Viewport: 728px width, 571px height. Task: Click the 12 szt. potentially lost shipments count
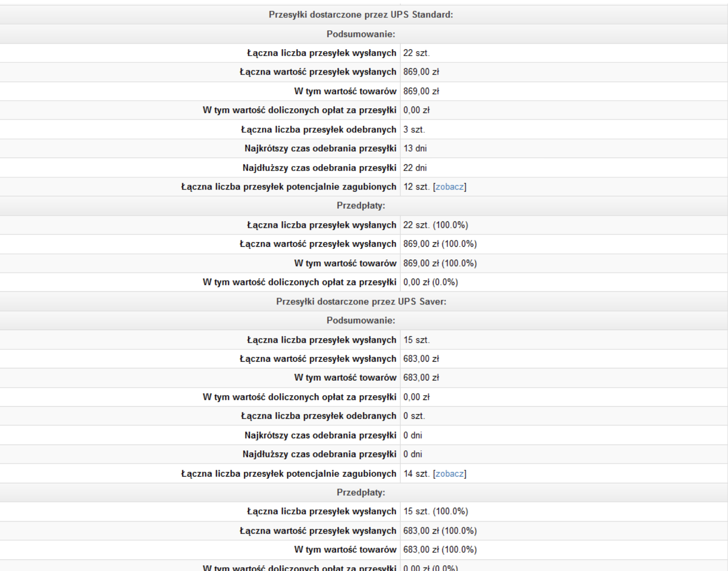click(x=417, y=187)
